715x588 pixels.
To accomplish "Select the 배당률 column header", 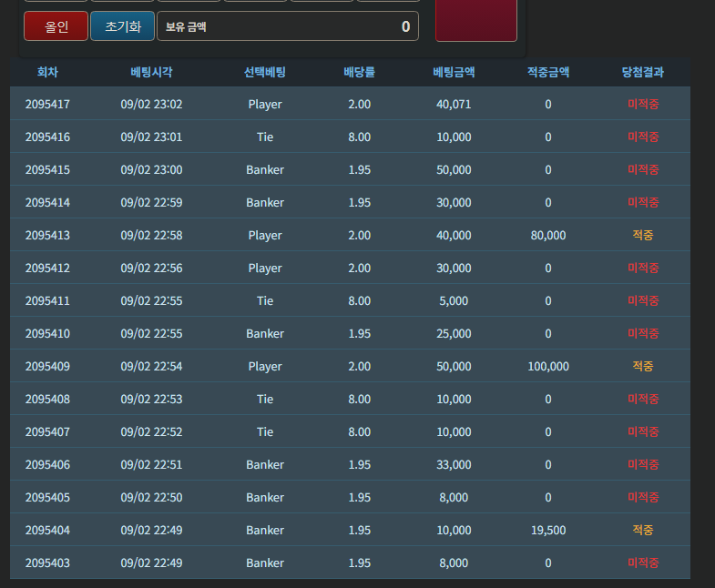I will (x=360, y=72).
